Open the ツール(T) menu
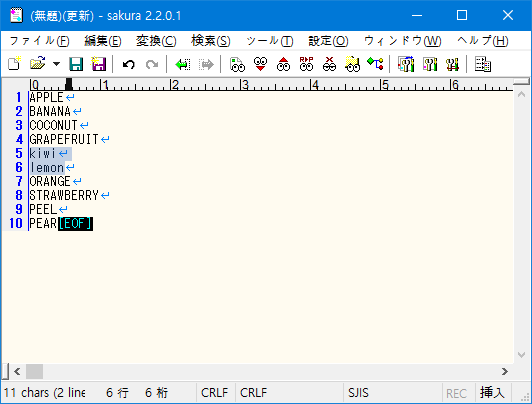Screen dimensions: 532x404 coord(270,41)
